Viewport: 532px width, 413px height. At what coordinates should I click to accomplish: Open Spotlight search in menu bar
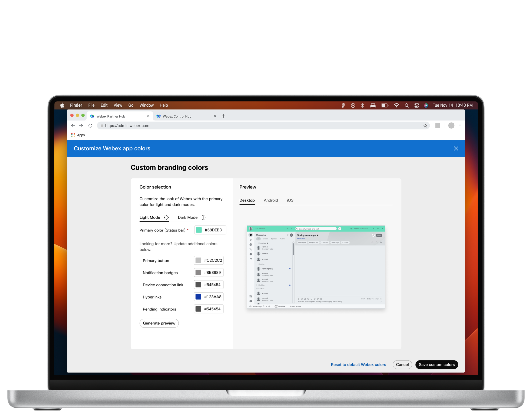coord(406,106)
